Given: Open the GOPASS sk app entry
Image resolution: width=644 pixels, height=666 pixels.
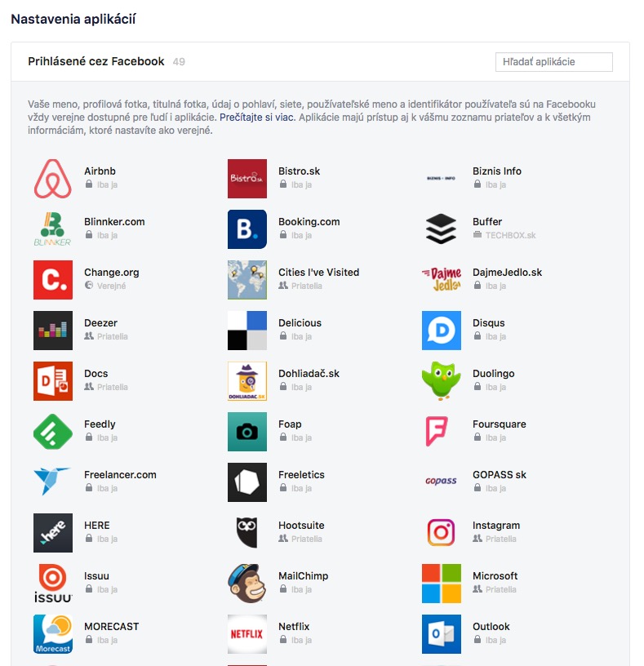Looking at the screenshot, I should point(474,482).
